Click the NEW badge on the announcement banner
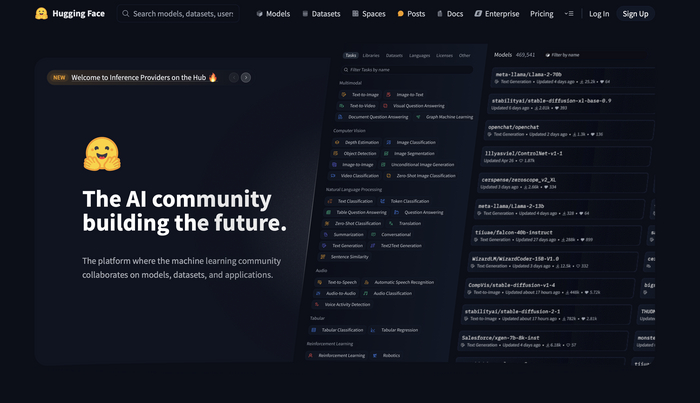The image size is (700, 403). (59, 78)
